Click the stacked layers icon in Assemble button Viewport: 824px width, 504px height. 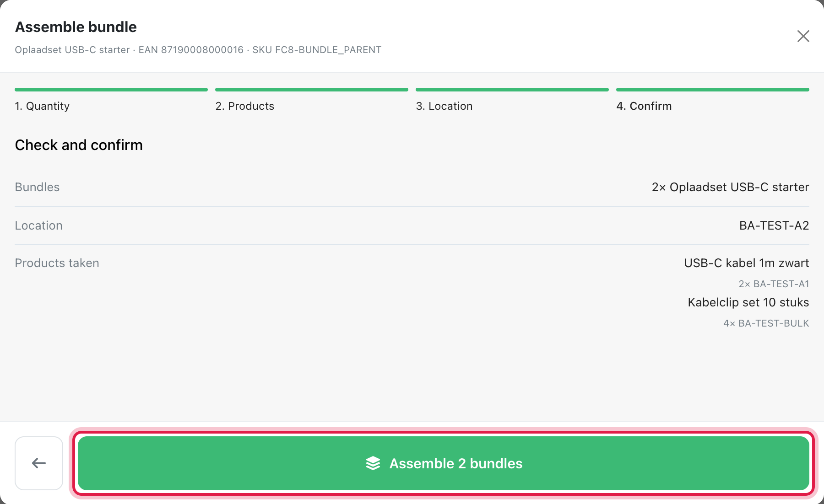point(373,463)
